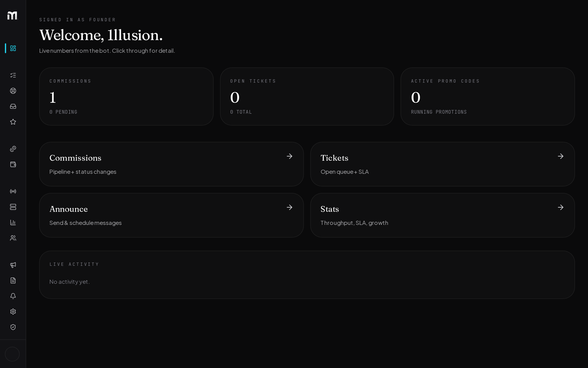The width and height of the screenshot is (588, 368).
Task: Click the arrow on the Stats card
Action: click(x=561, y=207)
